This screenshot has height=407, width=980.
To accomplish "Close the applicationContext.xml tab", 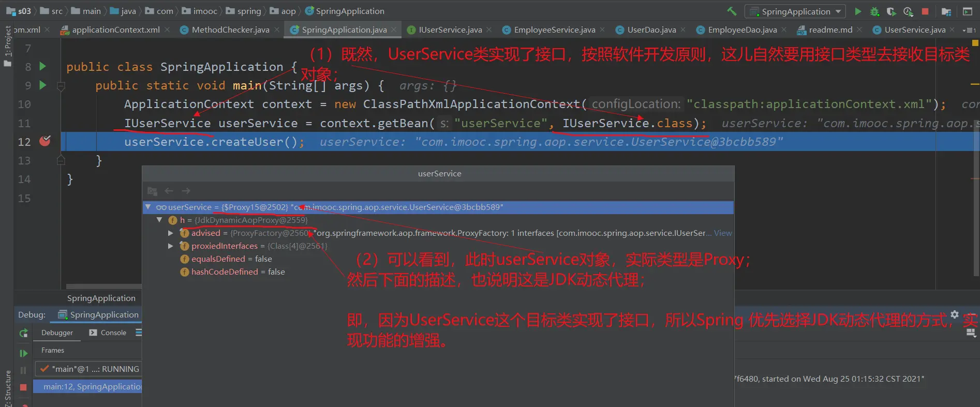I will tap(167, 30).
